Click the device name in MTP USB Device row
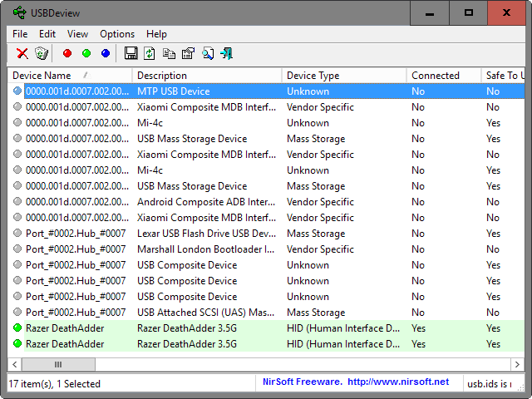Image resolution: width=532 pixels, height=399 pixels. tap(77, 91)
